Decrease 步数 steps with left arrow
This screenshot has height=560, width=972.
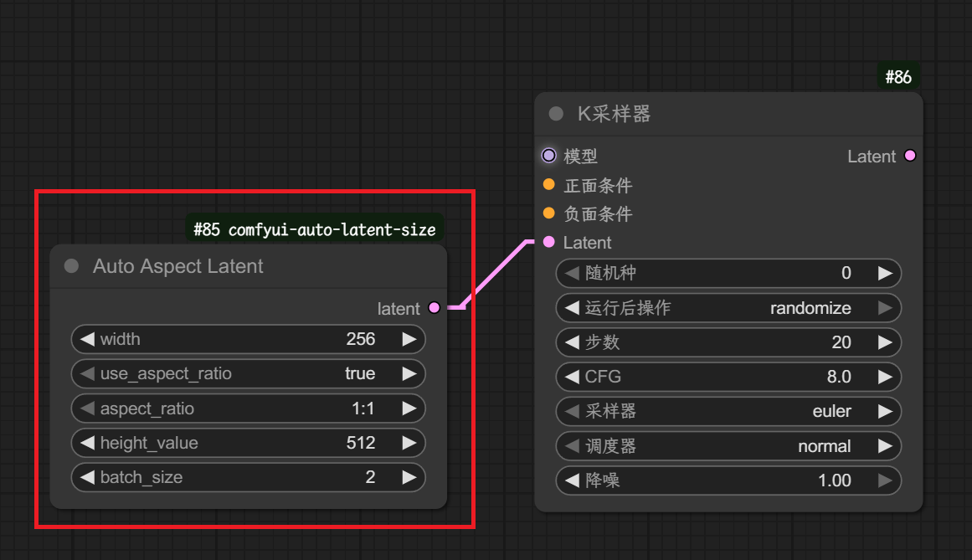pyautogui.click(x=572, y=342)
